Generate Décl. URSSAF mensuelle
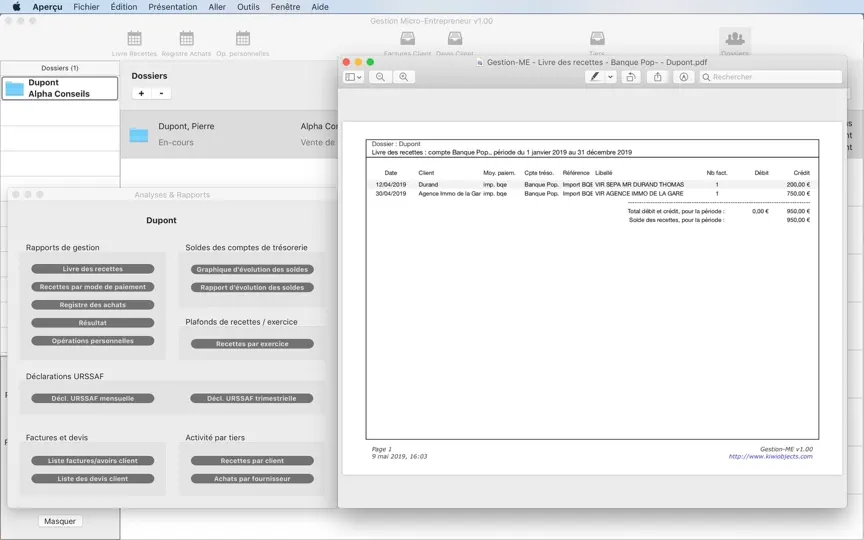Screen dimensions: 864x540 (x=93, y=398)
